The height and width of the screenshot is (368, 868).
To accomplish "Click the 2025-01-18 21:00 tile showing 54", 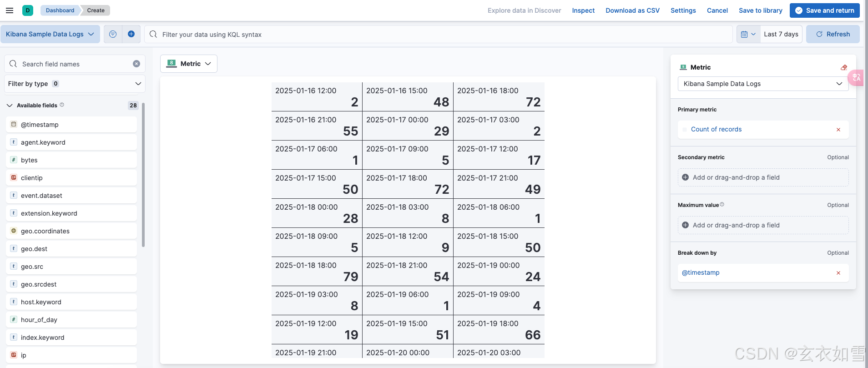I will pyautogui.click(x=408, y=271).
